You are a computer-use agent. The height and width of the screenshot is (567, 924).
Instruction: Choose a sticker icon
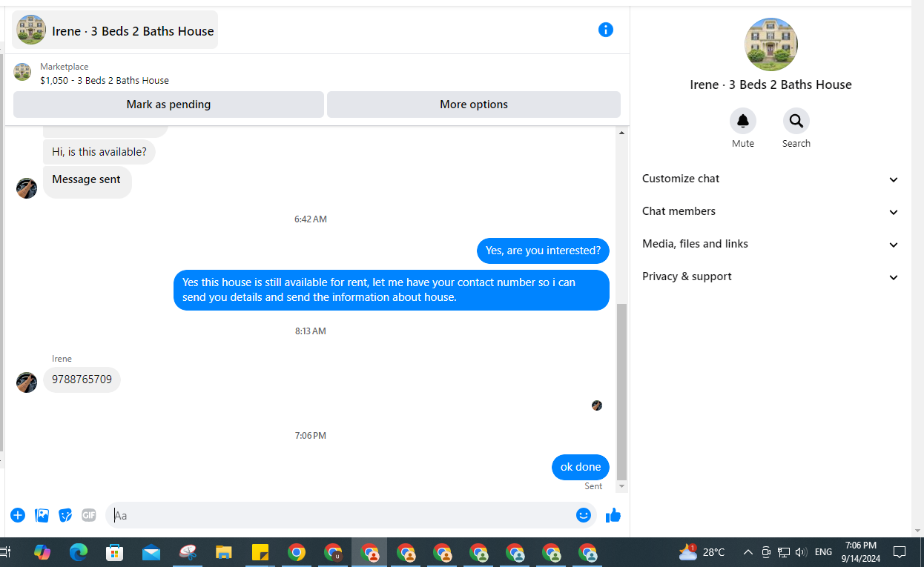[x=66, y=515]
